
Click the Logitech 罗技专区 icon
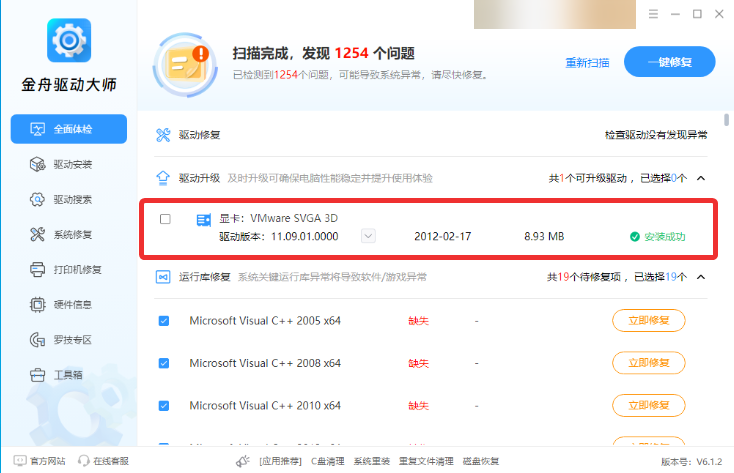click(x=37, y=340)
